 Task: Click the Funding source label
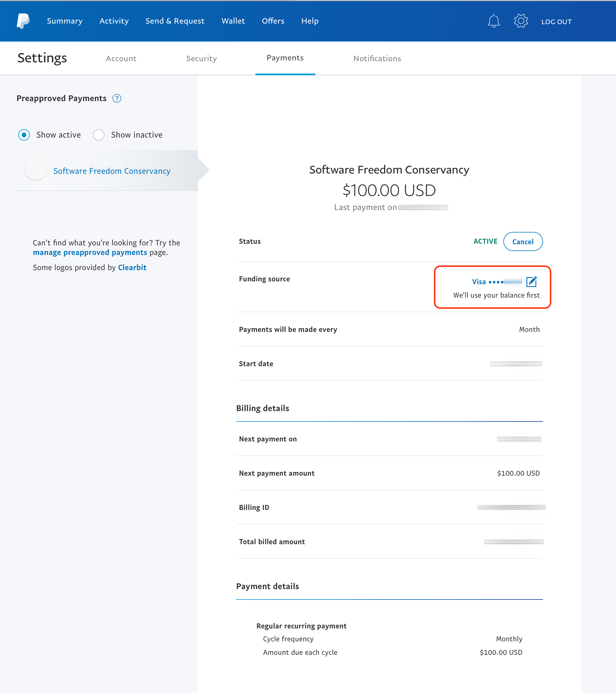click(264, 279)
